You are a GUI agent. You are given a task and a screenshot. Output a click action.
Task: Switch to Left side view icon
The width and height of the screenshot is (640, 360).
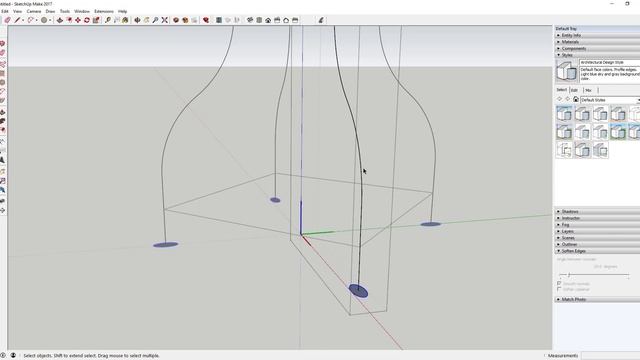click(x=295, y=20)
